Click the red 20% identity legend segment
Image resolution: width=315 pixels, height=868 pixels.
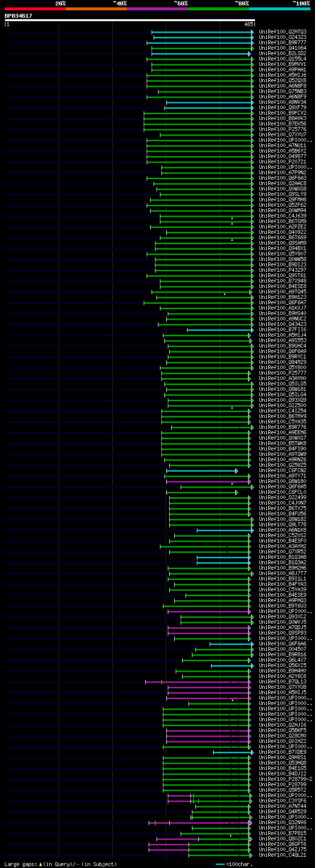click(35, 9)
